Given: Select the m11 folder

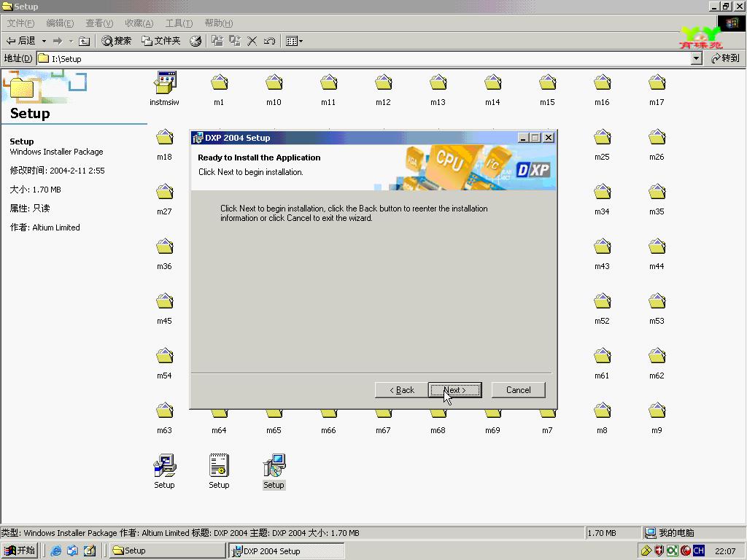Looking at the screenshot, I should pos(328,89).
